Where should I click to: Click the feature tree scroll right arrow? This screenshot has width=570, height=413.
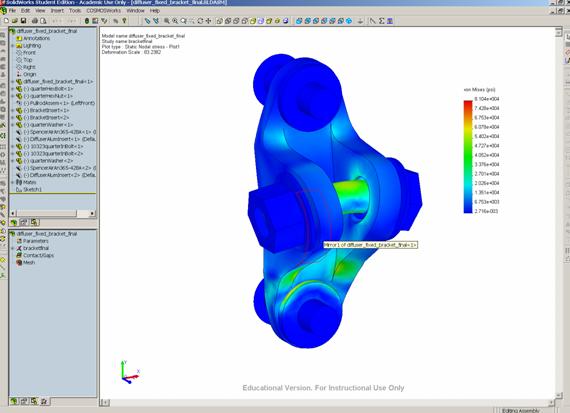coord(92,213)
